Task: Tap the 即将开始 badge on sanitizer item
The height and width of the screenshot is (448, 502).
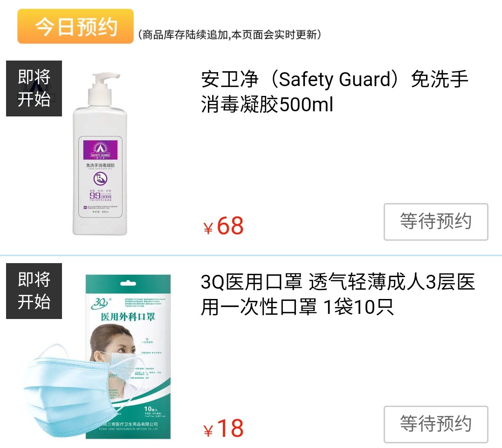Action: tap(34, 88)
